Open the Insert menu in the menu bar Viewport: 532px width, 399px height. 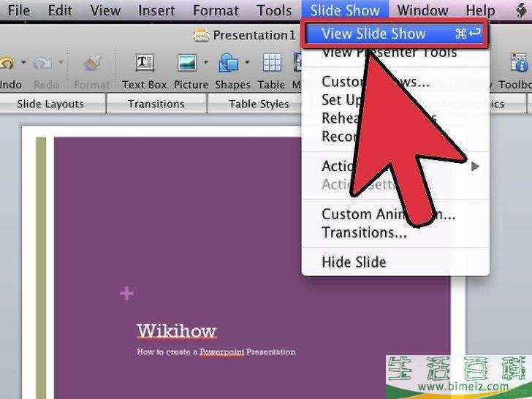point(156,10)
